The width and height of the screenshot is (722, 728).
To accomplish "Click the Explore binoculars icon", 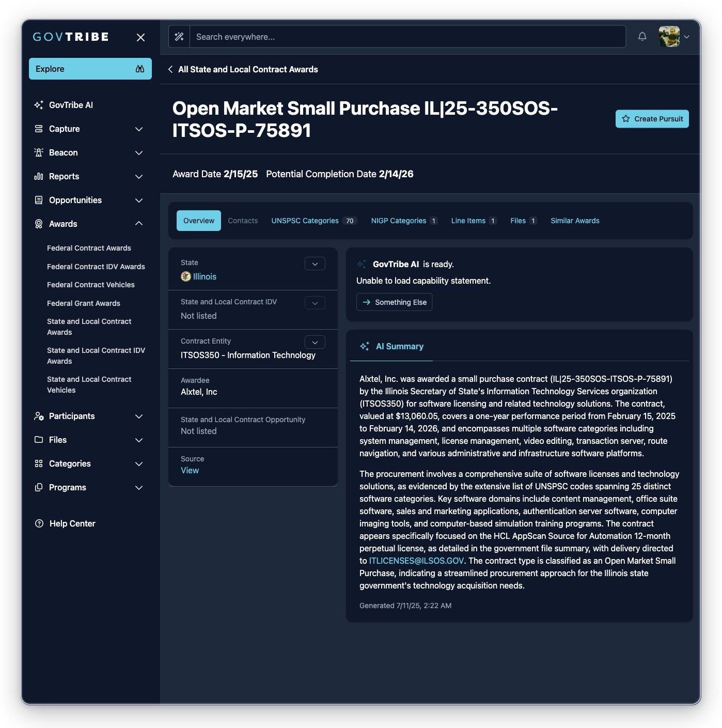I will [140, 69].
